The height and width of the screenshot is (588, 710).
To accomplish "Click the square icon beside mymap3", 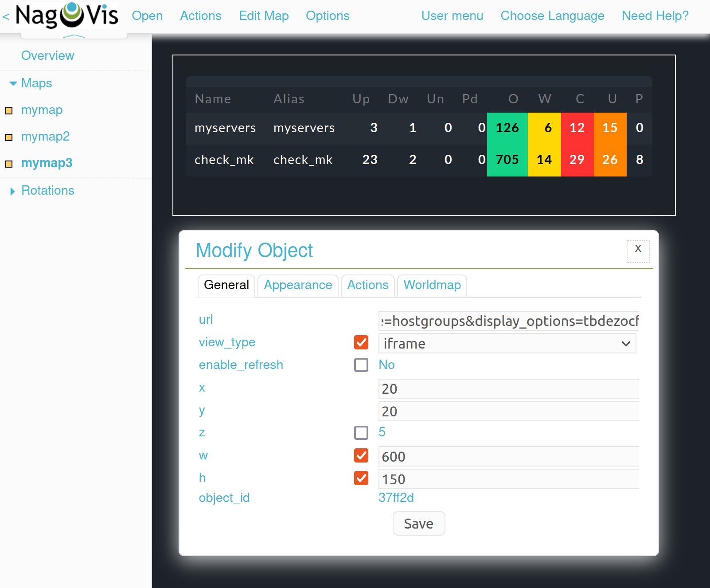I will [9, 164].
